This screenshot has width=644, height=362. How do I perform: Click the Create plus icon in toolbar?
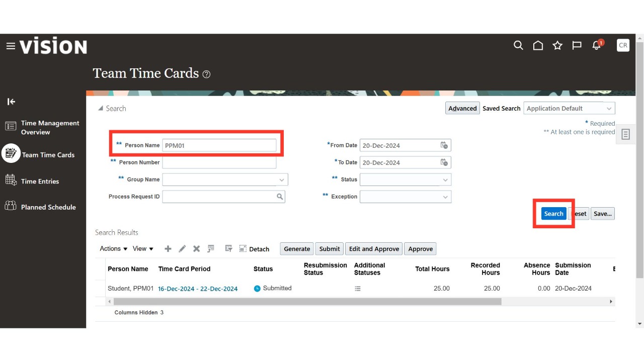pos(168,249)
